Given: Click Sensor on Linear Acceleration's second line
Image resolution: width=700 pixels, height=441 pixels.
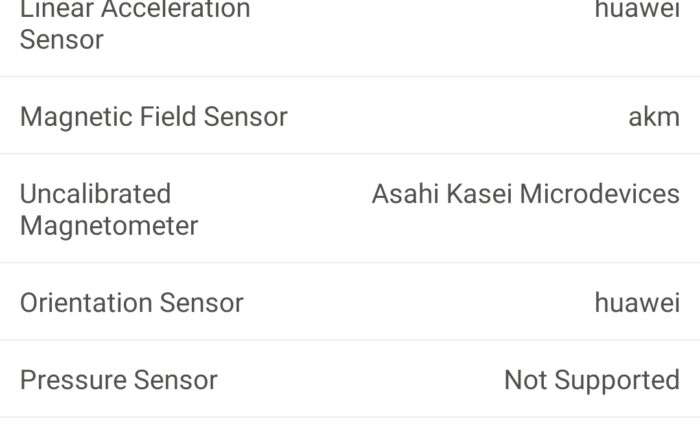Looking at the screenshot, I should 62,40.
